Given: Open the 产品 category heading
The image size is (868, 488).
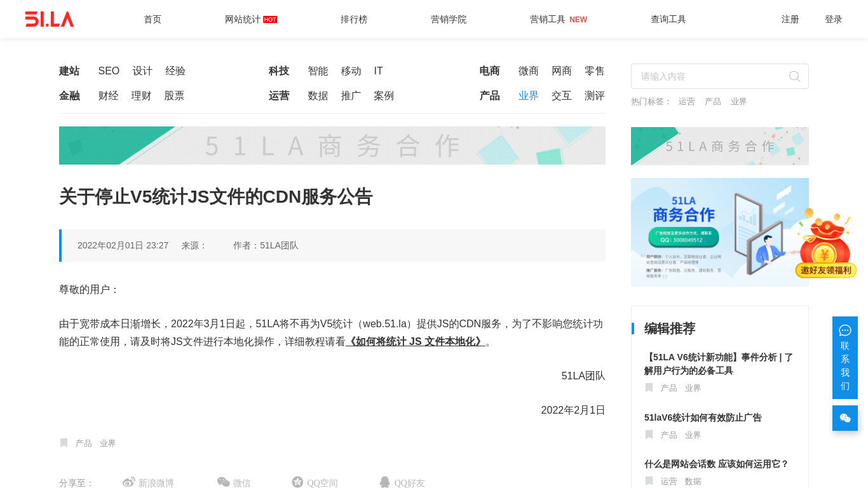Looking at the screenshot, I should click(x=489, y=96).
